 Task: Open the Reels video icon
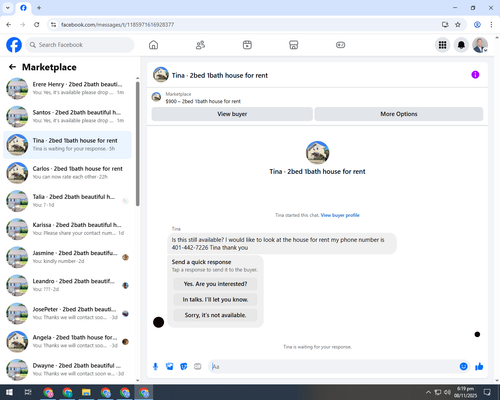tap(247, 45)
